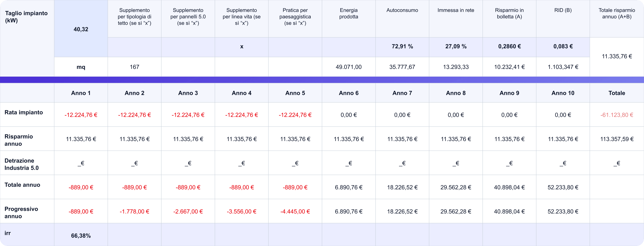Select the Anno 6 column header
This screenshot has width=644, height=246.
pyautogui.click(x=348, y=93)
